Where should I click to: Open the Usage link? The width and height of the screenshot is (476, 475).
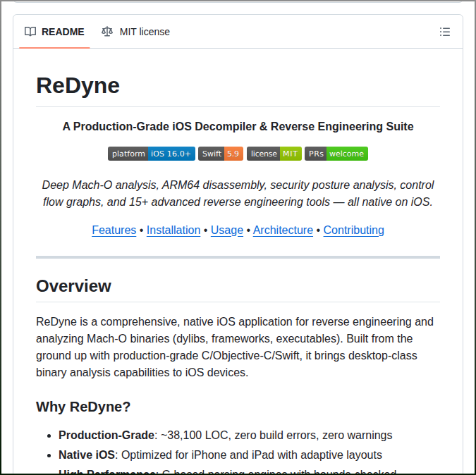click(x=227, y=230)
